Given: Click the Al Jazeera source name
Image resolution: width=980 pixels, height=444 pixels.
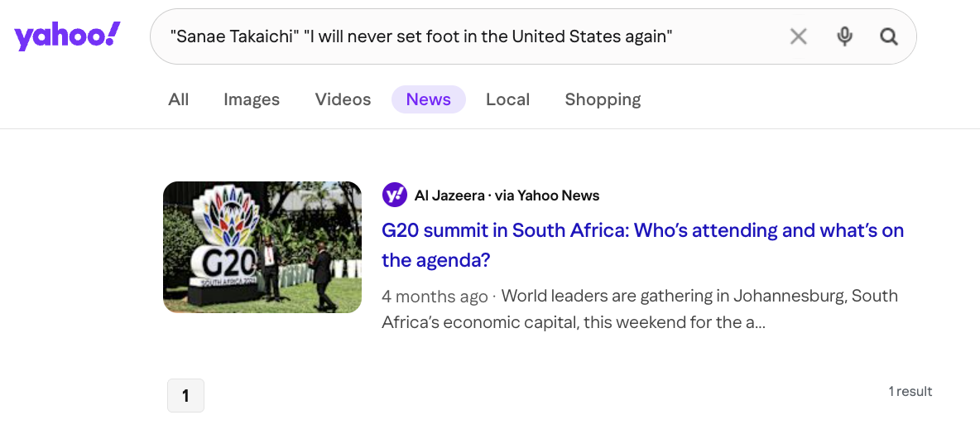Looking at the screenshot, I should tap(449, 195).
